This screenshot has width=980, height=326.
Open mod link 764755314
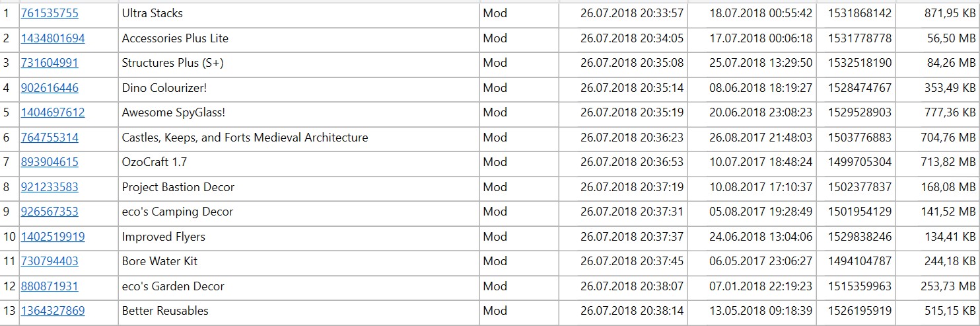click(50, 138)
